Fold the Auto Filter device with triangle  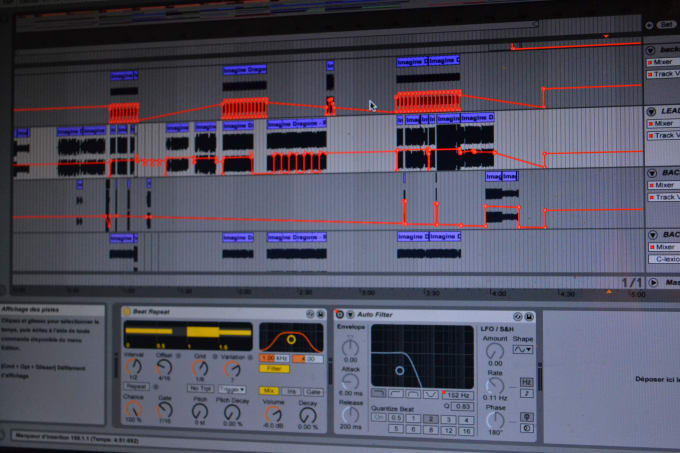click(350, 315)
